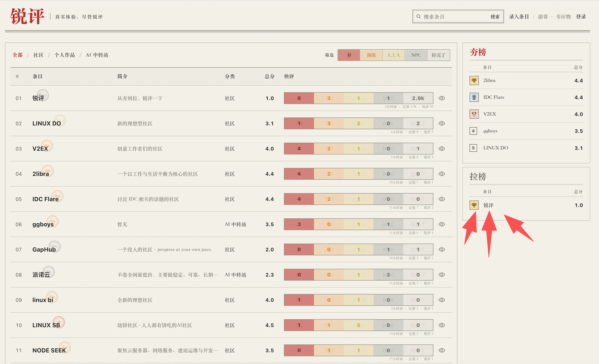The width and height of the screenshot is (599, 364).
Task: Click the 4.5 score on the LINUX SB row
Action: click(x=269, y=325)
